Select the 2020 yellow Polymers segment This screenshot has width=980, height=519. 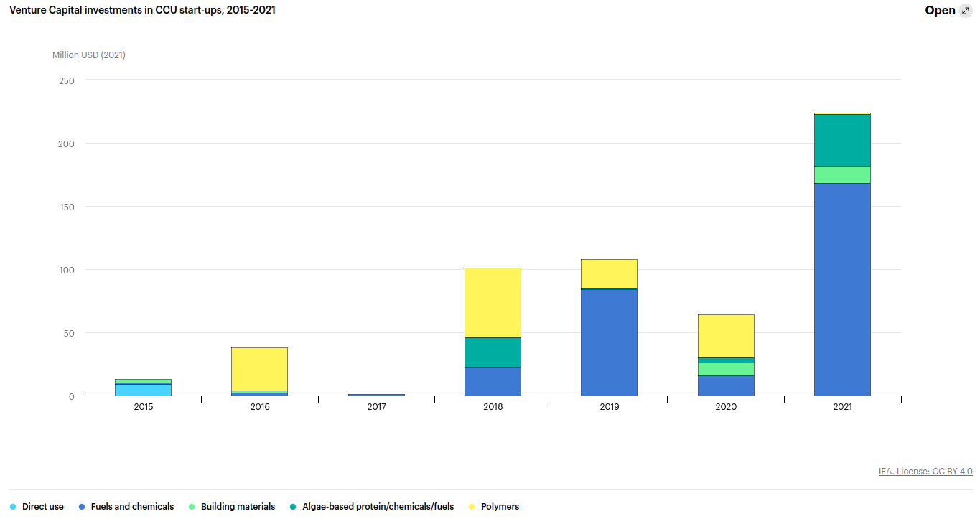(x=726, y=336)
